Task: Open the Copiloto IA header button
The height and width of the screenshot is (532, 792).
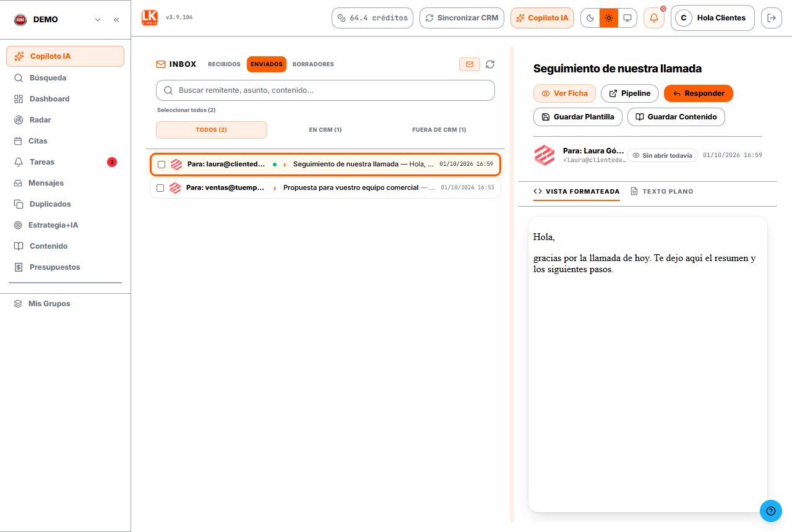Action: (542, 18)
